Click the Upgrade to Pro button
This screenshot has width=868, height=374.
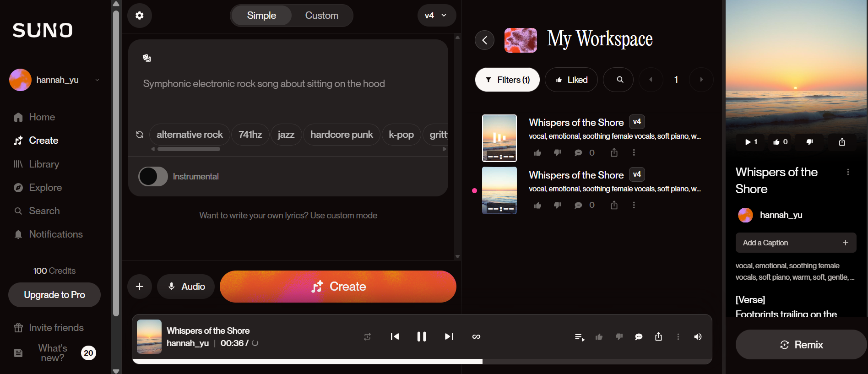[54, 295]
